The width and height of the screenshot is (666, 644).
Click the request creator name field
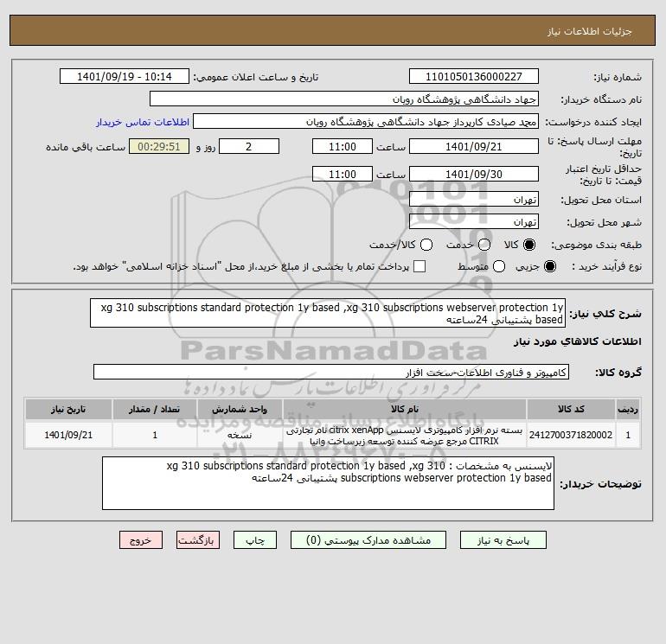(x=366, y=121)
